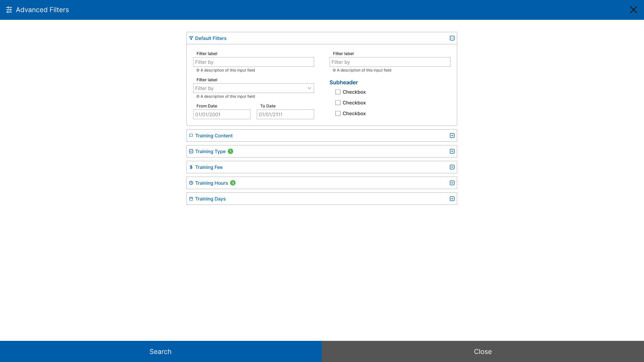Click the filter icon beside Default Filters
The image size is (644, 362).
coord(191,38)
